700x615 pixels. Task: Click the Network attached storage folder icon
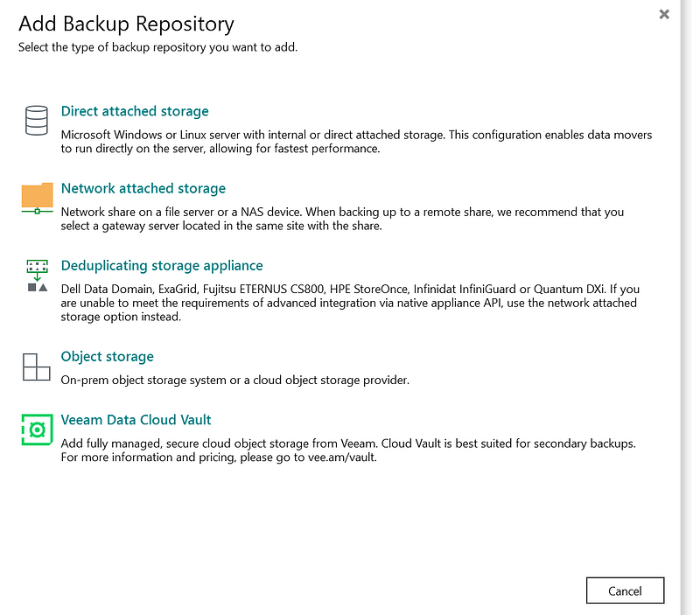point(37,198)
